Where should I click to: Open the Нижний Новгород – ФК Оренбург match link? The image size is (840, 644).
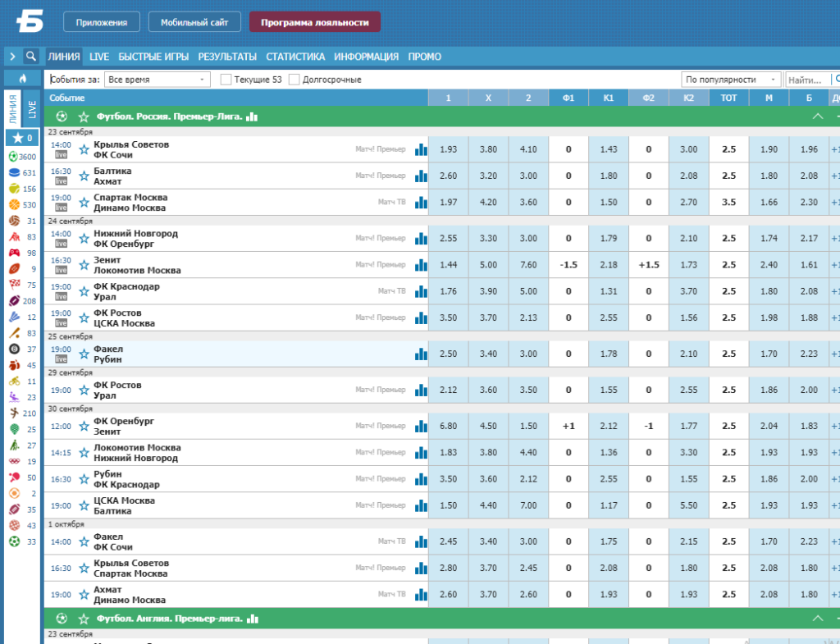click(135, 239)
